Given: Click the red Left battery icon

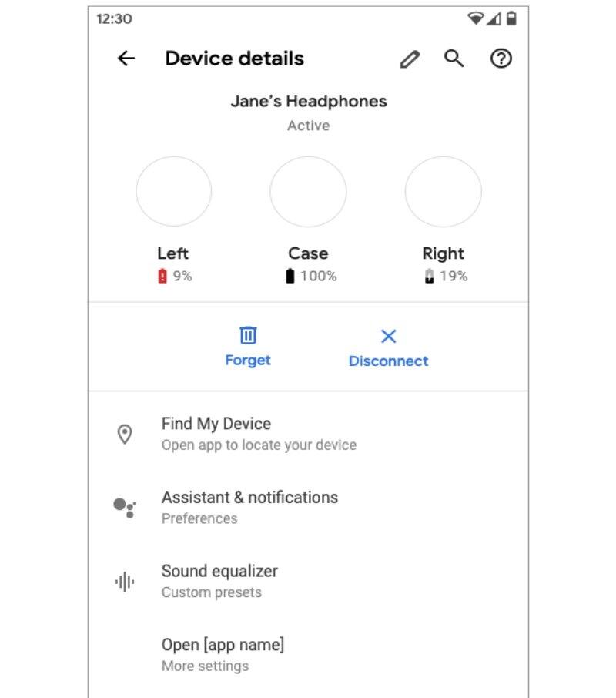Looking at the screenshot, I should tap(162, 276).
